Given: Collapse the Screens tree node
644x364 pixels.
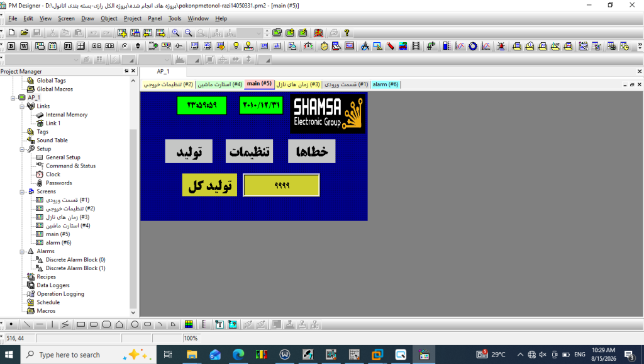Looking at the screenshot, I should tap(22, 191).
